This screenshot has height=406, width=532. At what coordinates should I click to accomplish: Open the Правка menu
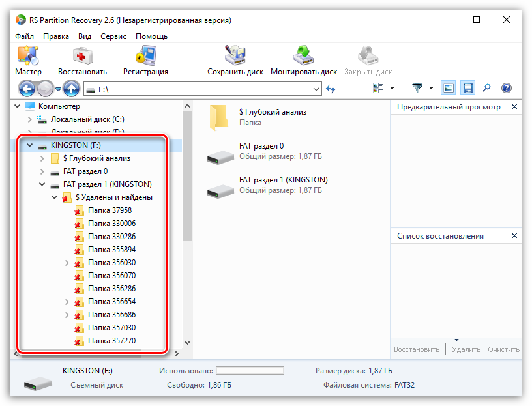pos(56,36)
